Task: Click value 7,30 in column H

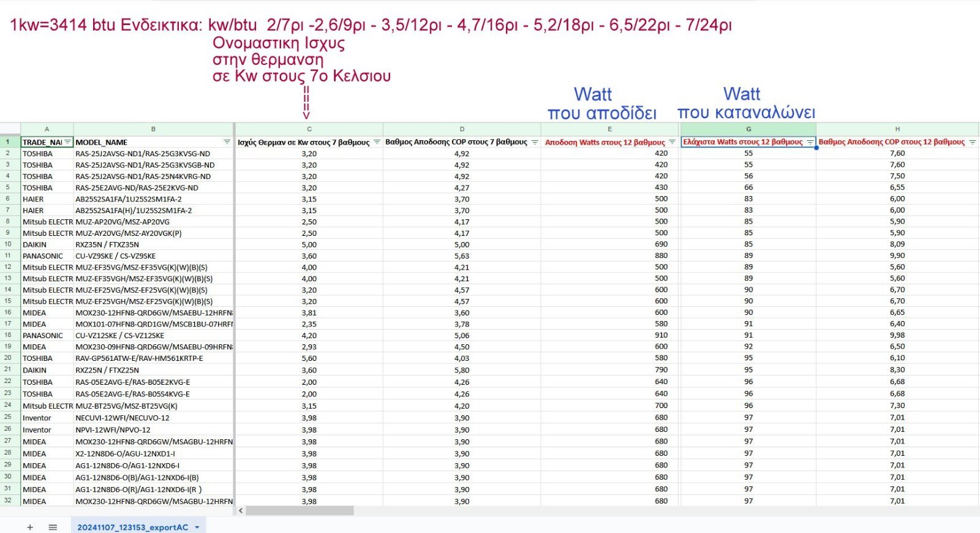Action: pos(897,406)
